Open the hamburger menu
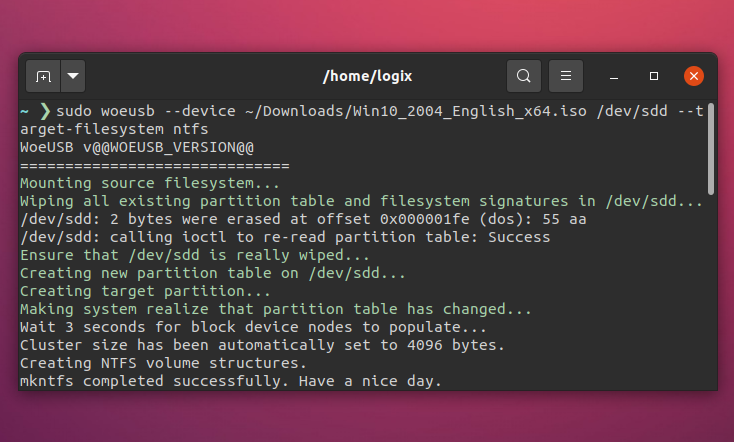This screenshot has width=734, height=442. click(x=565, y=76)
